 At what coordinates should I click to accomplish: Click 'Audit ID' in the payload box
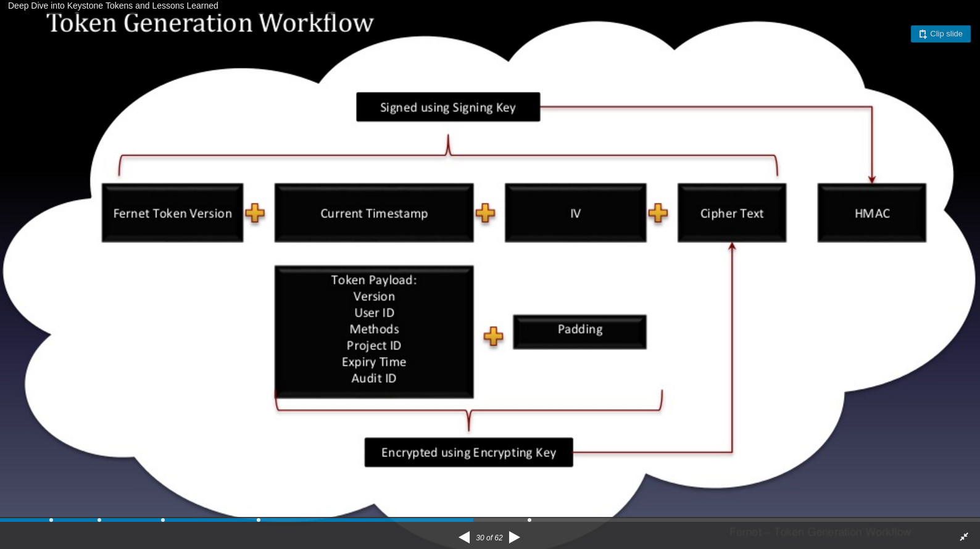point(374,378)
